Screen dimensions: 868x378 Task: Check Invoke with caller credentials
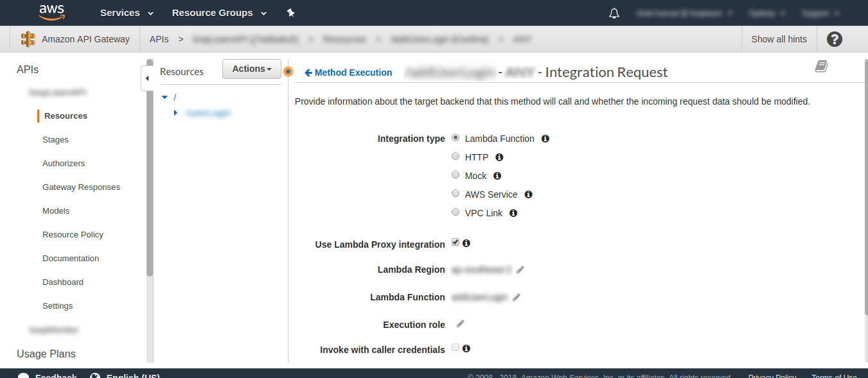[455, 347]
